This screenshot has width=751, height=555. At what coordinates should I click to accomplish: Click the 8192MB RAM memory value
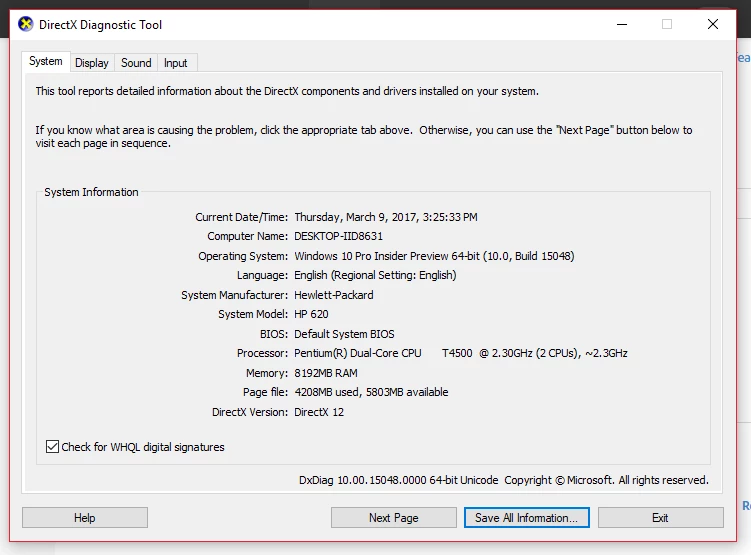click(326, 373)
